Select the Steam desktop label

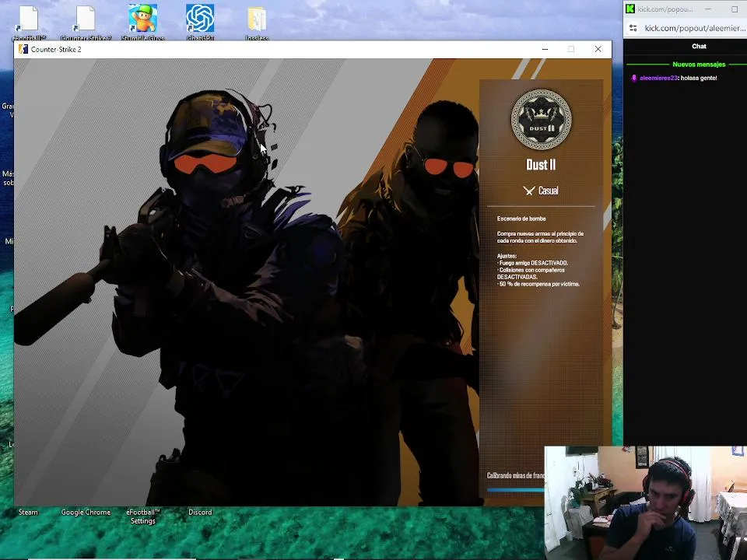28,513
